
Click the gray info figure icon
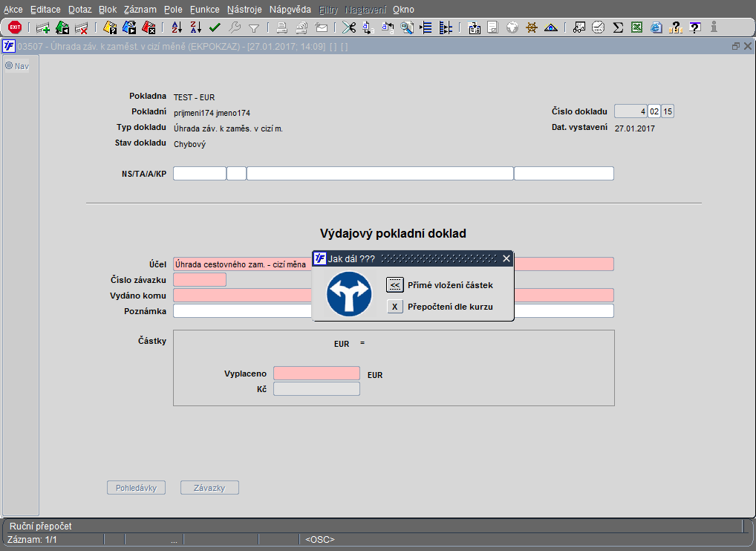(714, 27)
